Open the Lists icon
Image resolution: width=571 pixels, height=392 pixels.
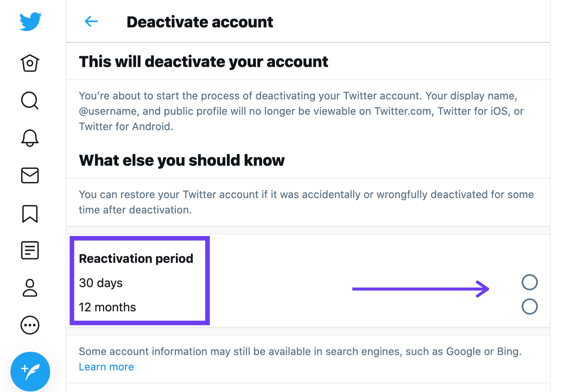[x=30, y=250]
